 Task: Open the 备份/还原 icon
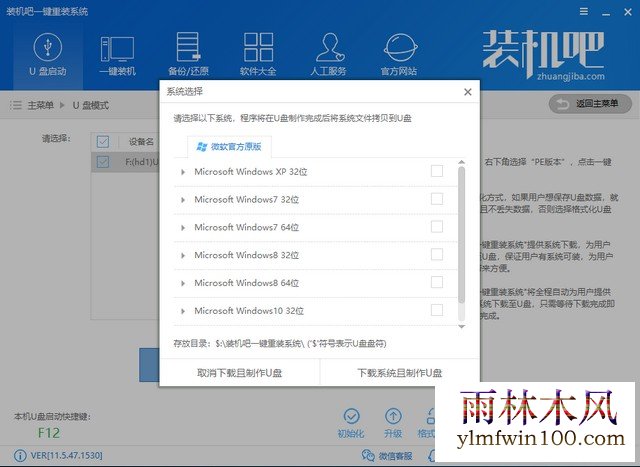[188, 47]
